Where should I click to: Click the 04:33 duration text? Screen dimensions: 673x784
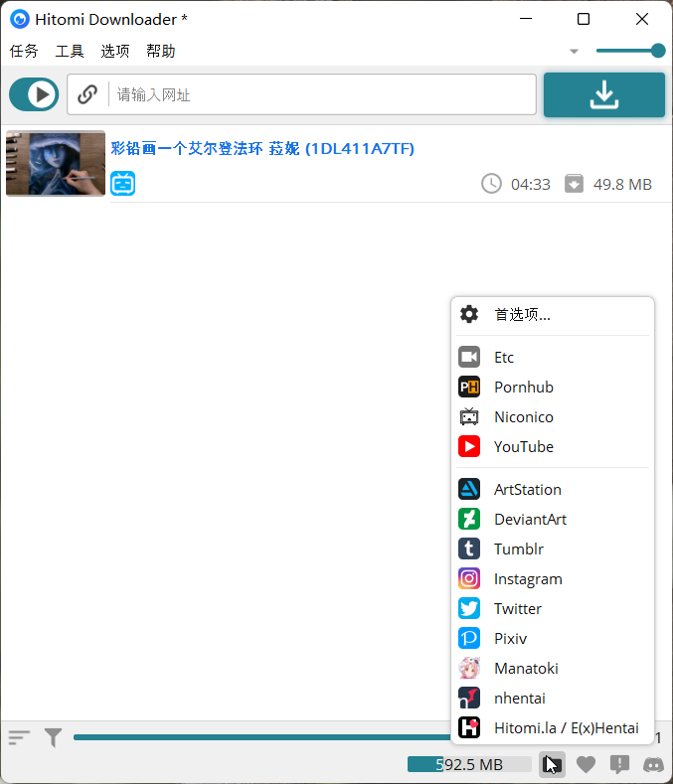[531, 185]
